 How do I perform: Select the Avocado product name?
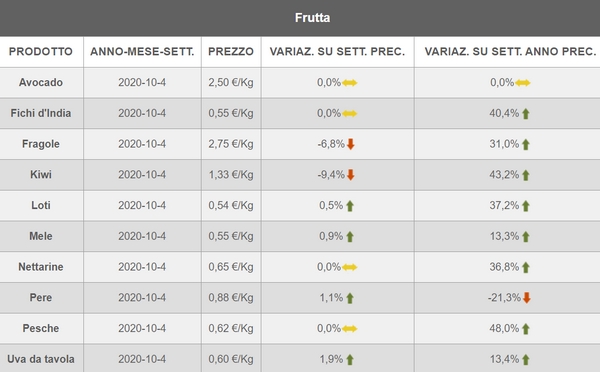tap(41, 82)
